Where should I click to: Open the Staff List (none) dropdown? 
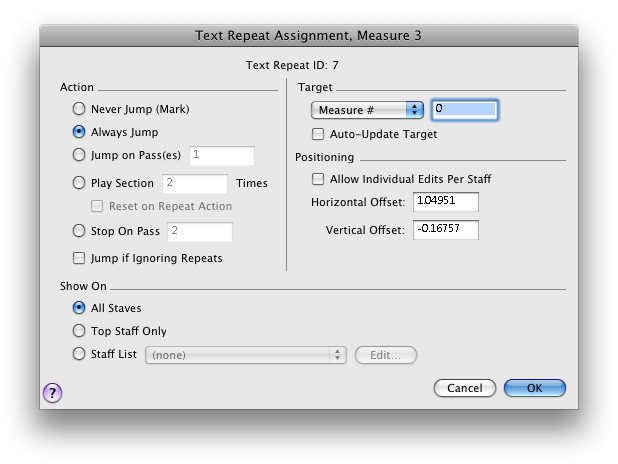tap(246, 355)
